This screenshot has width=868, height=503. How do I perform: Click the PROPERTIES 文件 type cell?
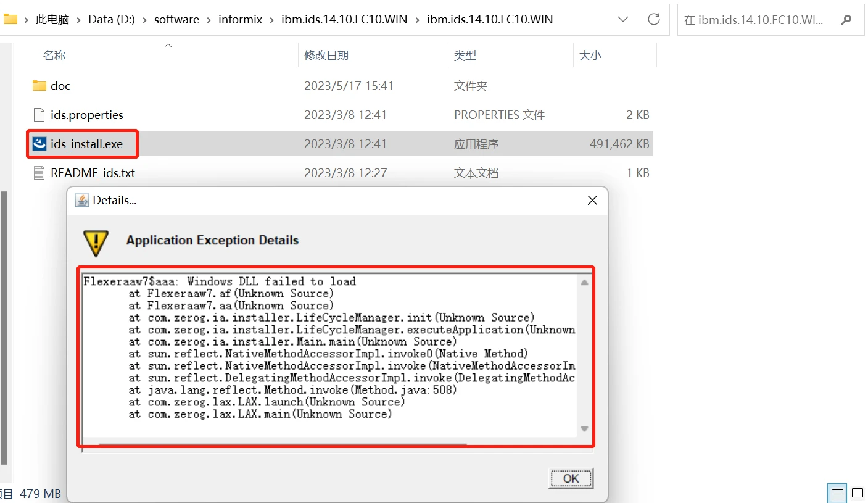499,115
